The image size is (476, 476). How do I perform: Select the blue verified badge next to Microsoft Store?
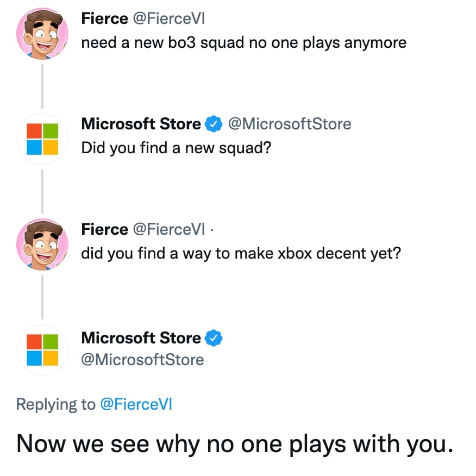coord(213,124)
